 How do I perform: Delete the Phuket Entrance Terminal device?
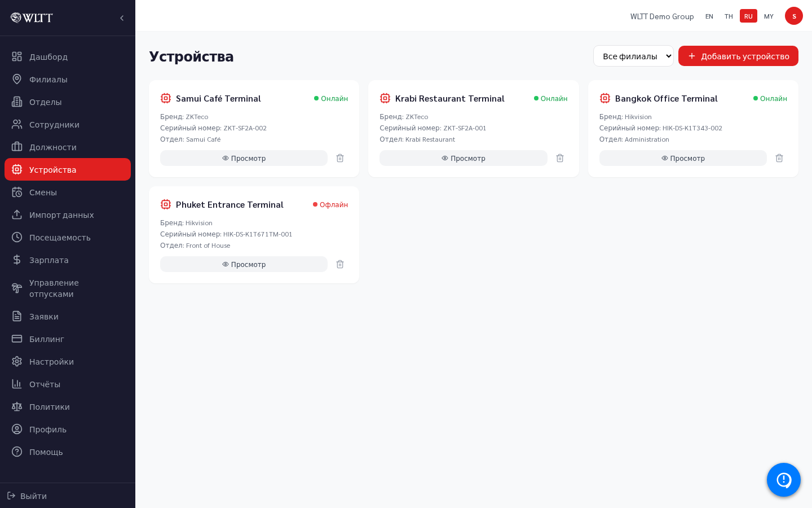point(340,264)
